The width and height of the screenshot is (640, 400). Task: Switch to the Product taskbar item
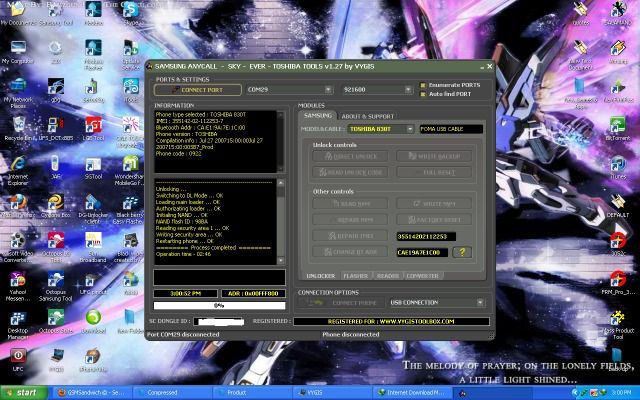tap(252, 393)
